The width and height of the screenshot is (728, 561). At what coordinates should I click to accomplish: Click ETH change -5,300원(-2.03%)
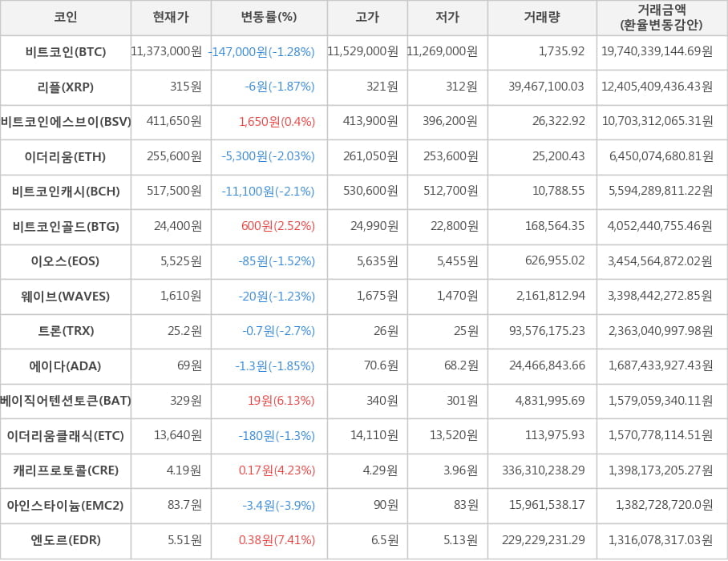pyautogui.click(x=269, y=156)
